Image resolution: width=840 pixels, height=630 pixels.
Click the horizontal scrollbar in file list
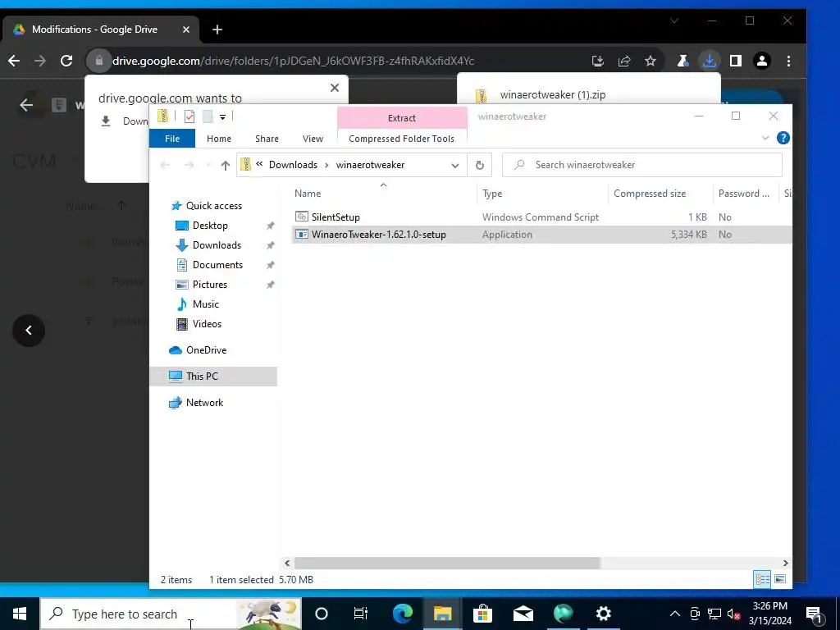pos(447,563)
